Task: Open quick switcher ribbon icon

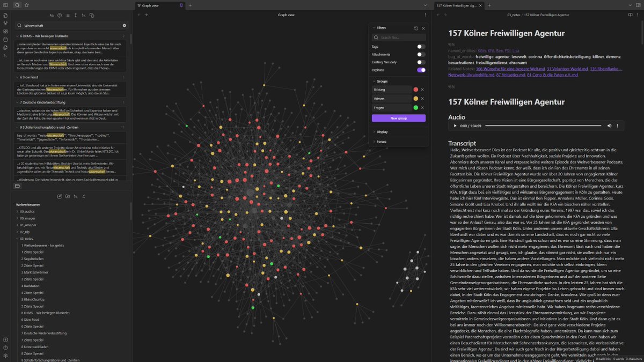Action: (x=5, y=16)
